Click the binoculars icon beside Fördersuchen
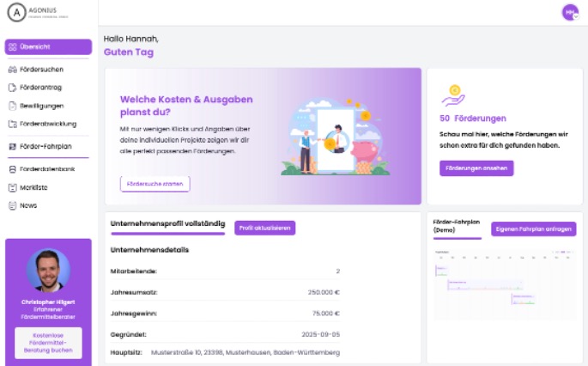This screenshot has width=588, height=366. coord(12,70)
